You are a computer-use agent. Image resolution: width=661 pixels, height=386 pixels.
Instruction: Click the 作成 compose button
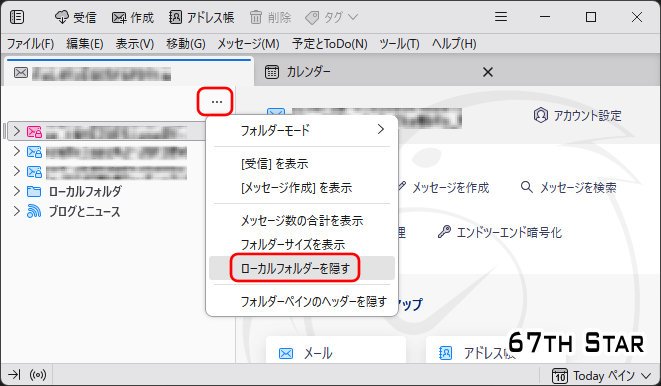point(132,17)
